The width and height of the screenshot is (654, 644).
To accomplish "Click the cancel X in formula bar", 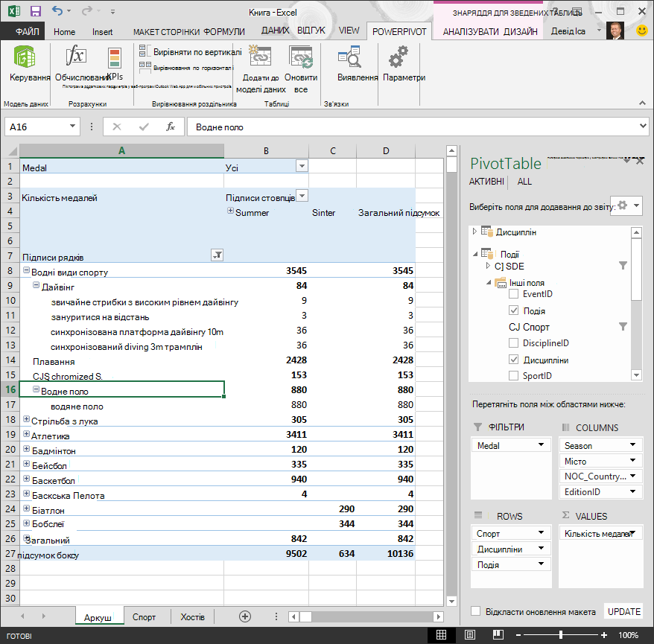I will (117, 127).
